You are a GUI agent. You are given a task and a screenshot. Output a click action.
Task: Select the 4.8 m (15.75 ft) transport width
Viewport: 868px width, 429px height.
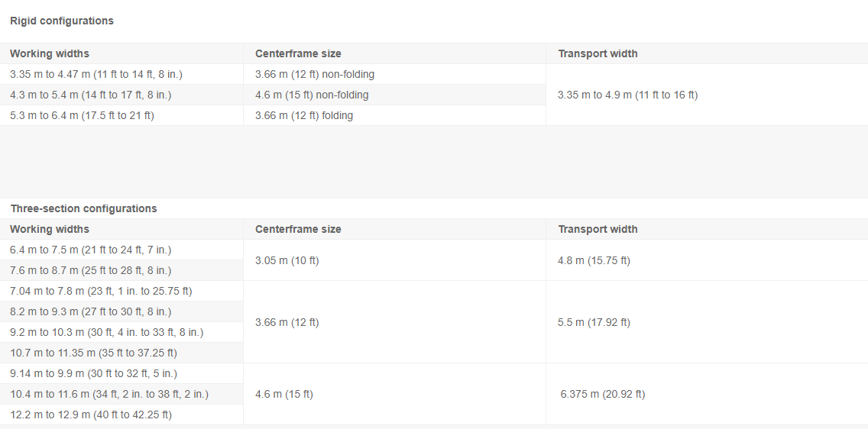click(x=594, y=260)
